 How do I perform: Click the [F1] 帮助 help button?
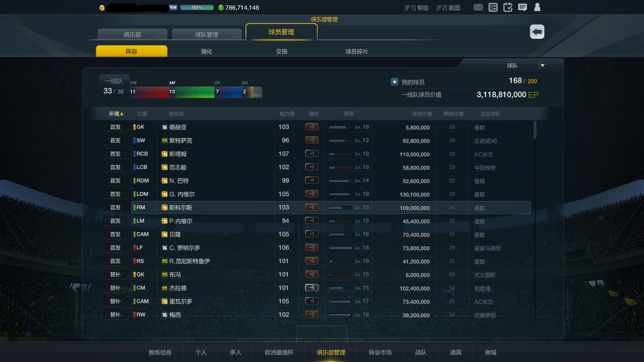(416, 7)
